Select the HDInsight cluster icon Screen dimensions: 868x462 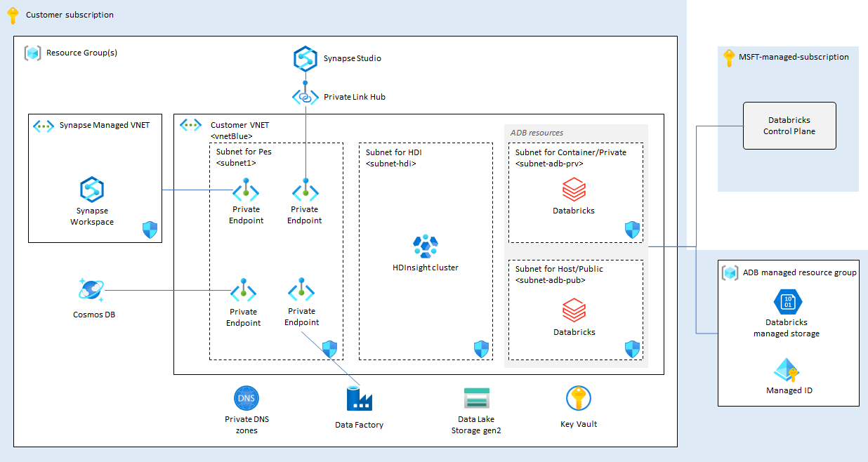pos(426,246)
